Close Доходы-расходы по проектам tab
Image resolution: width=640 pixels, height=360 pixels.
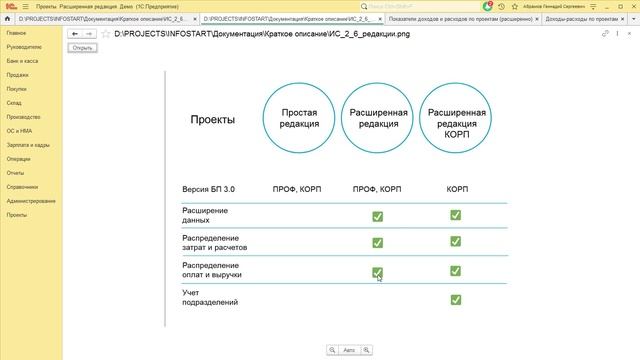[622, 19]
